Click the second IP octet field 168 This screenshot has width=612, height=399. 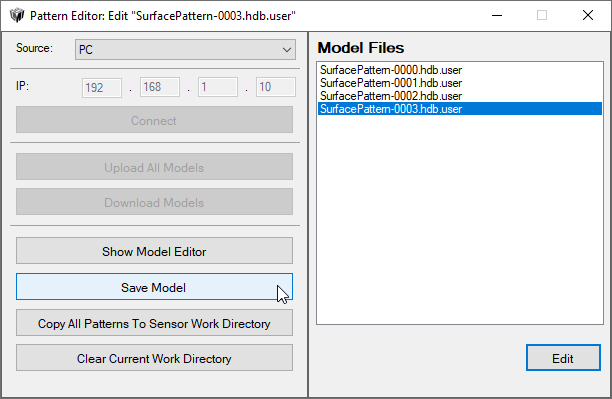pos(160,87)
